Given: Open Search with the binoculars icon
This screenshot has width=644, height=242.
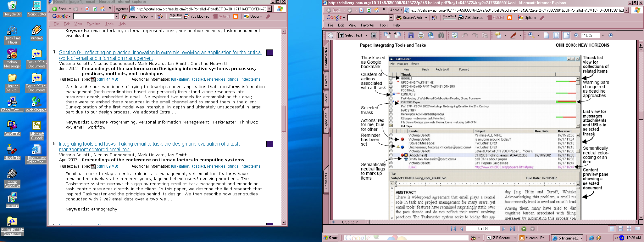Looking at the screenshot, I should pos(441,35).
